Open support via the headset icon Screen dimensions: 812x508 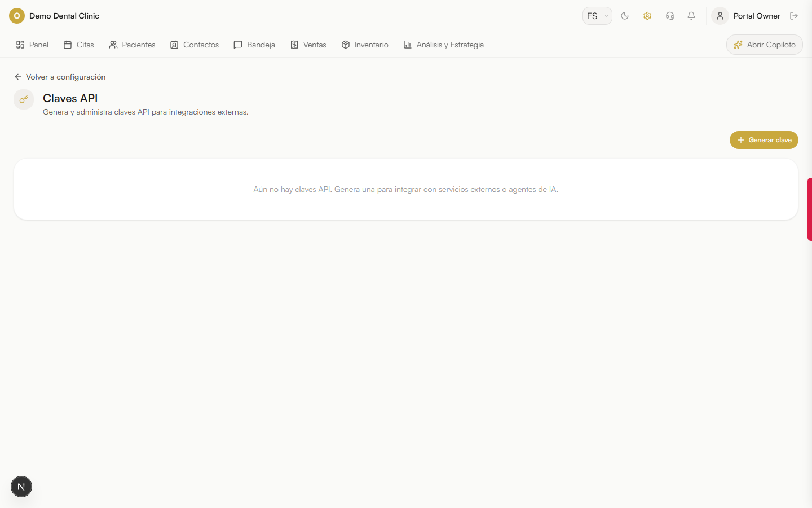coord(670,16)
